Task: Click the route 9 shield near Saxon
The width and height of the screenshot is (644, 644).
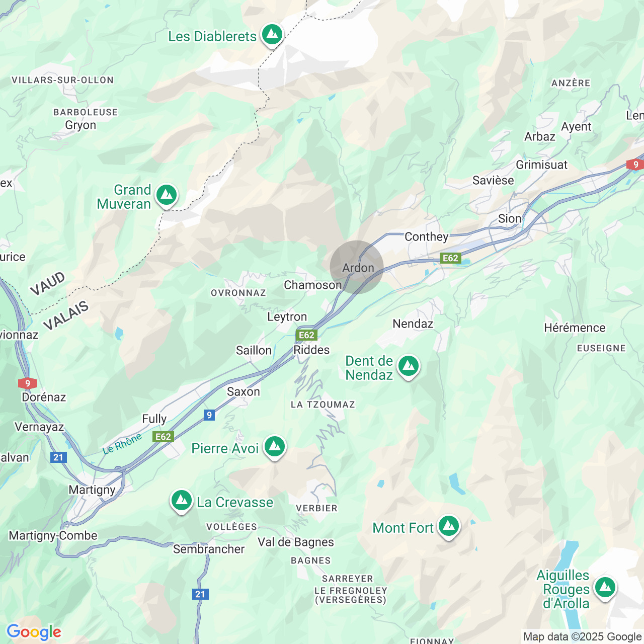Action: [x=210, y=415]
